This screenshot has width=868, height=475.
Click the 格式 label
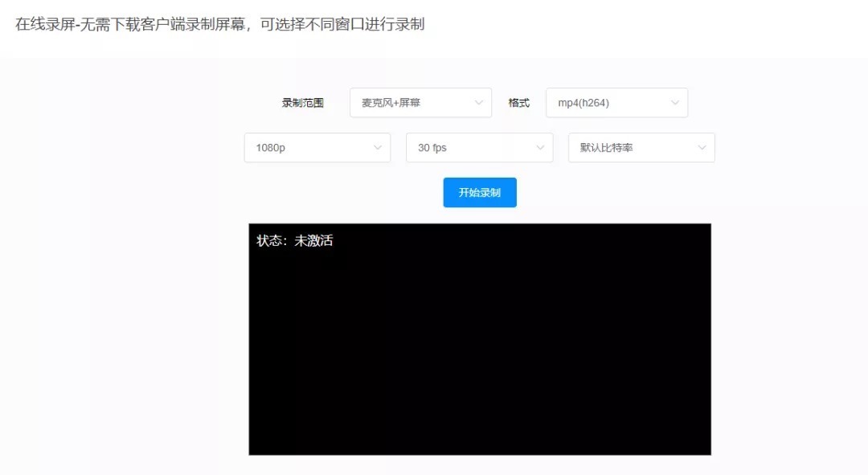(x=519, y=103)
